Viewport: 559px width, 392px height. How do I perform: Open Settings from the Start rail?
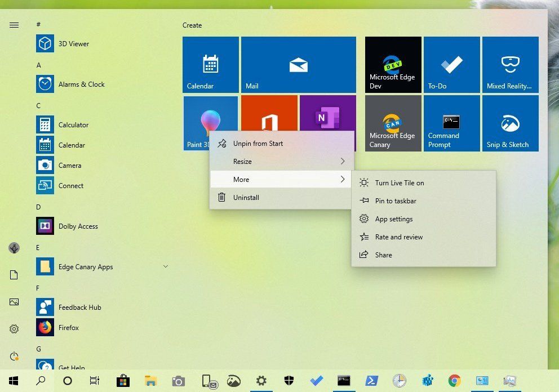[x=14, y=328]
